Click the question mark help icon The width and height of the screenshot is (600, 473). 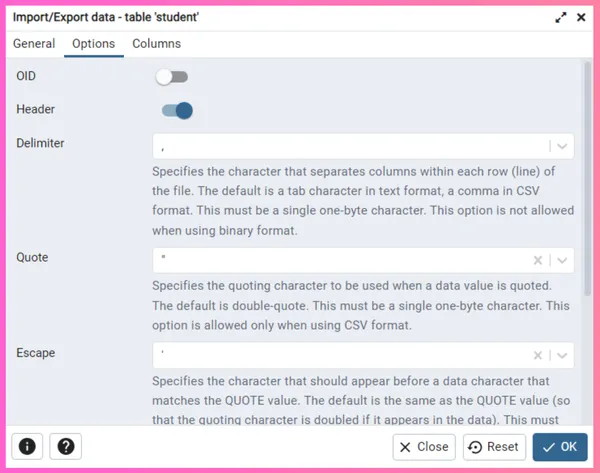[66, 446]
